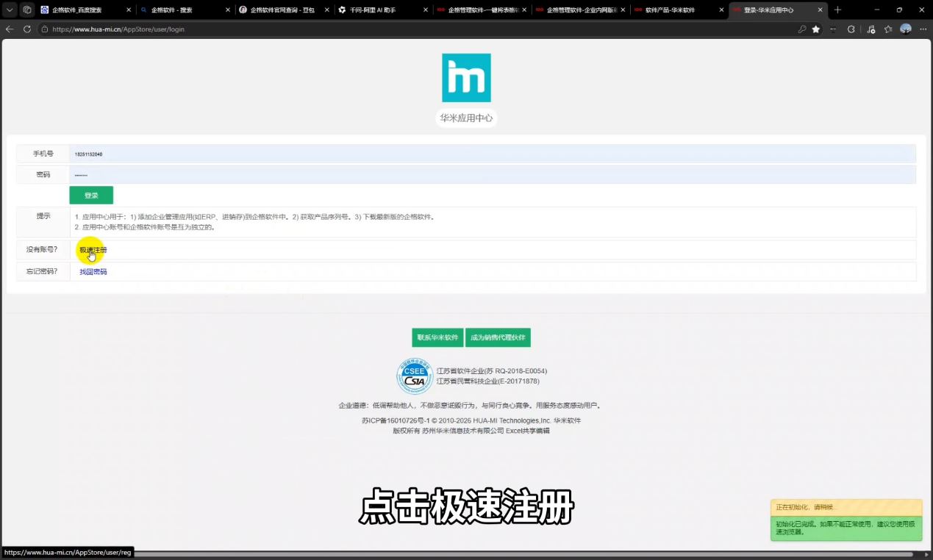
Task: Click the 苏ICP备16010726号-1 text
Action: click(396, 421)
